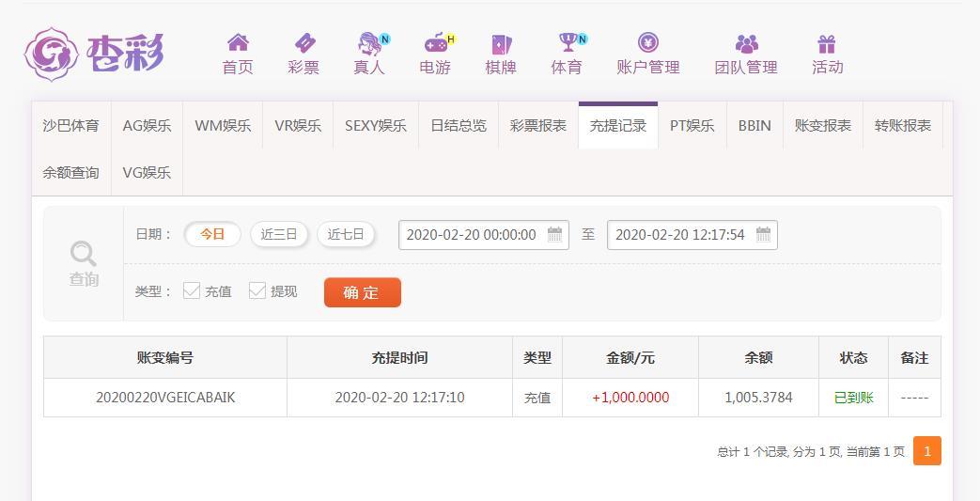Go to page 1 in pagination
This screenshot has width=980, height=501.
coord(926,451)
